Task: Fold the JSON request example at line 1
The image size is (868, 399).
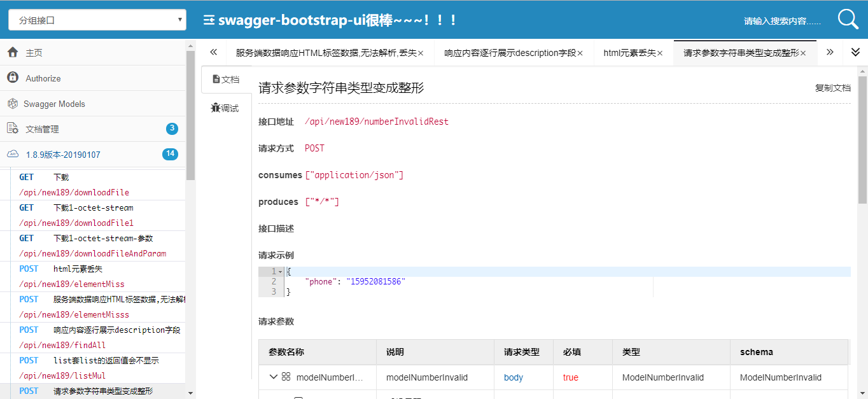Action: (x=281, y=272)
